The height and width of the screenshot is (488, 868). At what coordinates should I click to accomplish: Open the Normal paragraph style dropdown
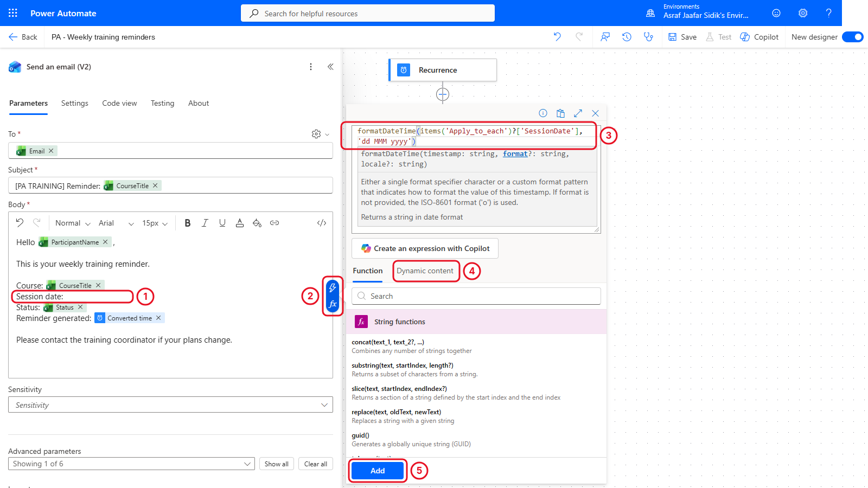tap(73, 223)
